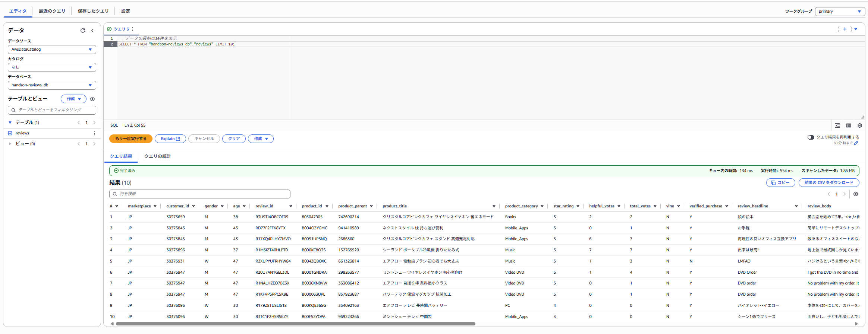Open the database dropdown handson-reviews_db
This screenshot has height=334, width=868.
52,85
